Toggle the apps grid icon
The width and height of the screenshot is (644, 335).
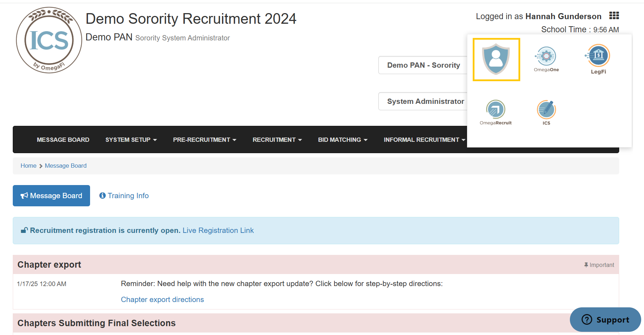pos(614,16)
